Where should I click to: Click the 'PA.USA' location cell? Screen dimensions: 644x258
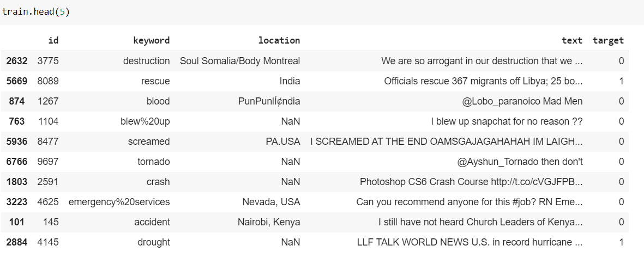pos(282,142)
